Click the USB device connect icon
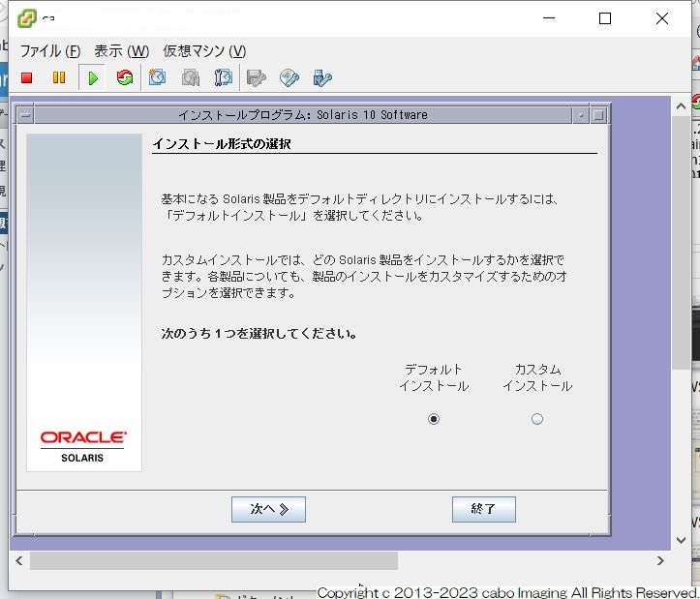 tap(322, 77)
